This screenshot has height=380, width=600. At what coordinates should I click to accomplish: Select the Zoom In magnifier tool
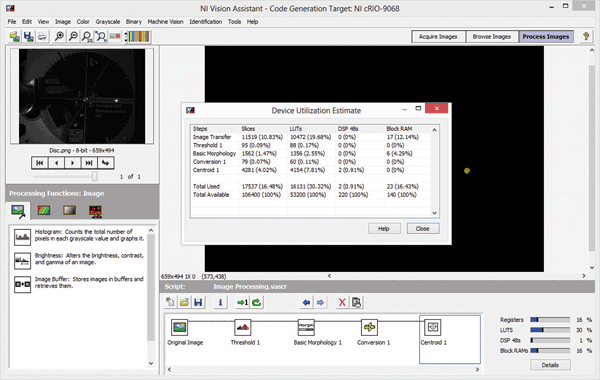pos(59,37)
